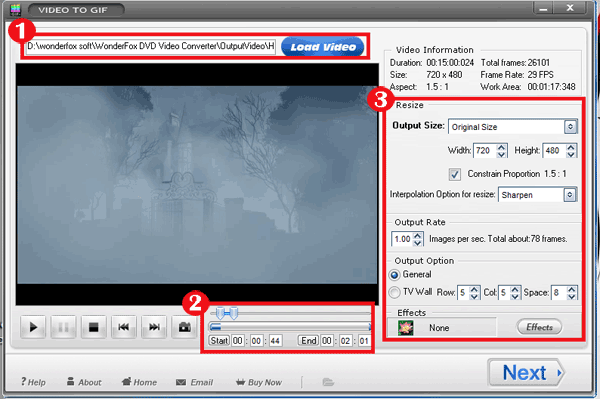Click the Start hours field
Screen dimensions: 600x399
(238, 340)
